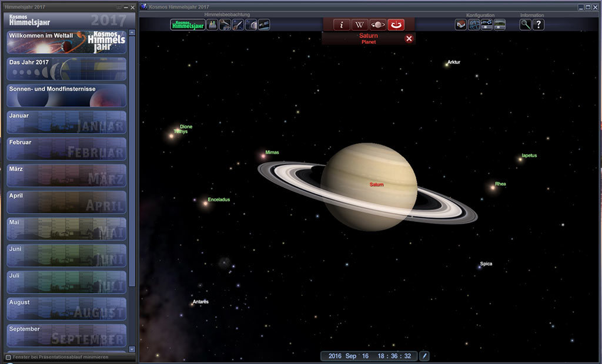Close the Saturn Planet selection label
602x364 pixels.
tap(409, 38)
